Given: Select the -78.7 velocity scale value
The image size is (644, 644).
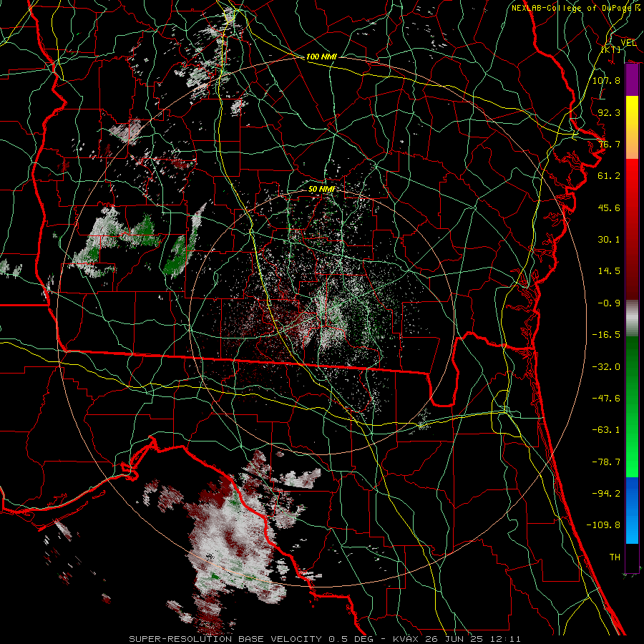Looking at the screenshot, I should 606,462.
